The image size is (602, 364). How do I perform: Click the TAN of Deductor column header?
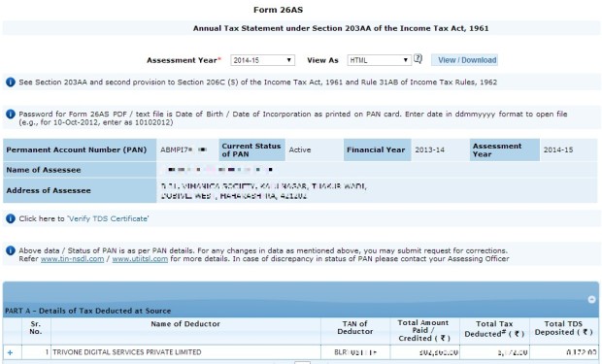pos(354,327)
